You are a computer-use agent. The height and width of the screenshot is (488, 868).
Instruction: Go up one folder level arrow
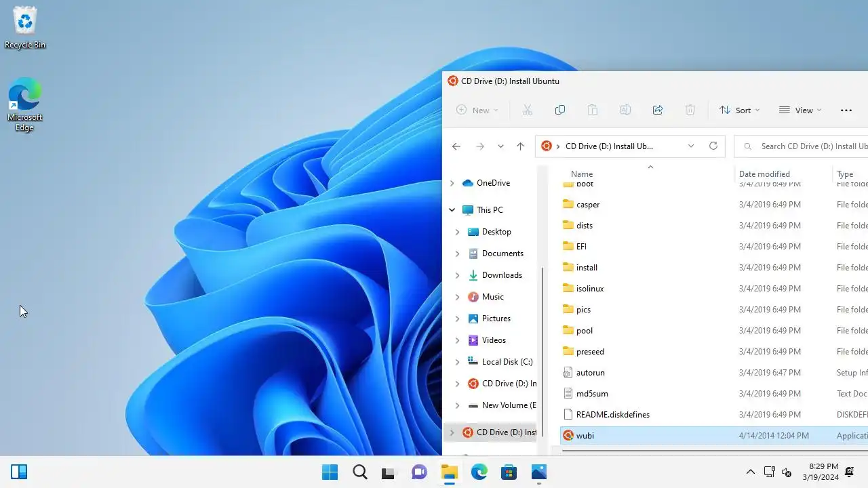pos(520,146)
